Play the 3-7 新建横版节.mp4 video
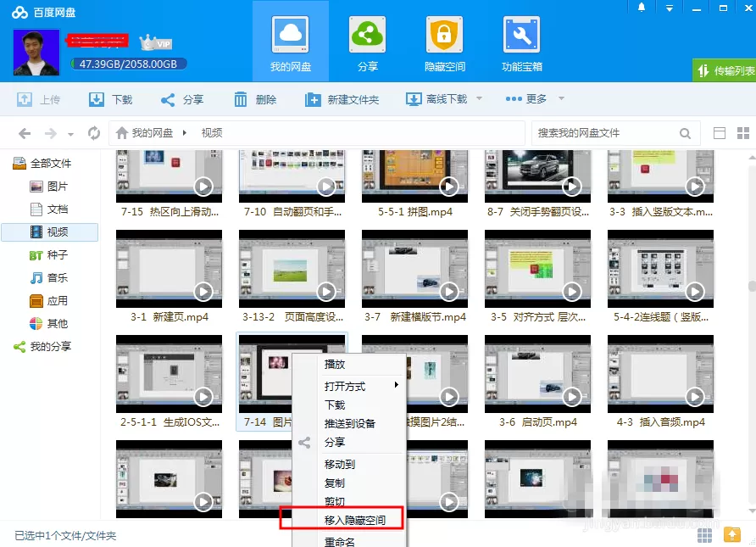 [x=449, y=292]
